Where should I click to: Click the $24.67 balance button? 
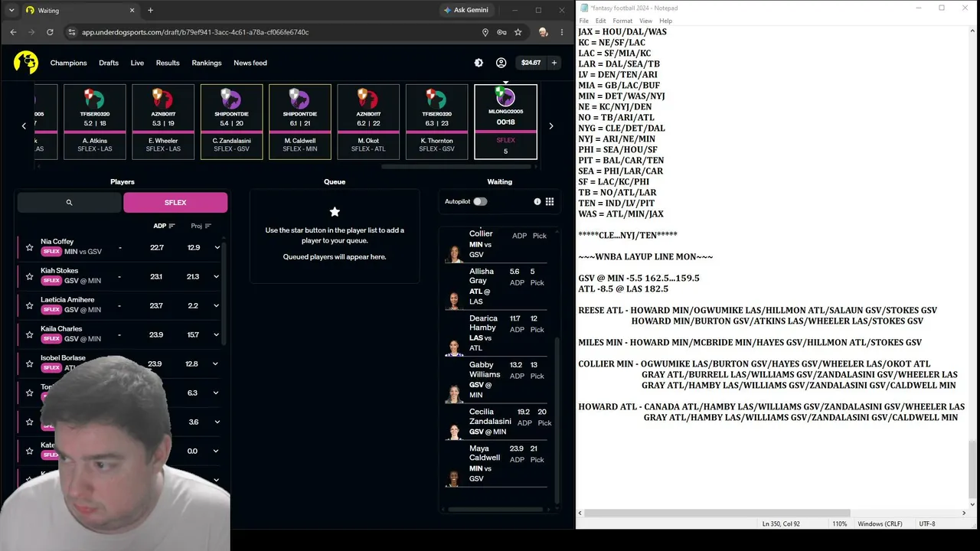[x=531, y=63]
